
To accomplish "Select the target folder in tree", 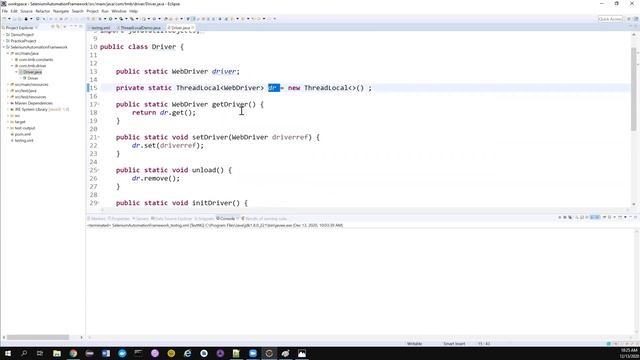I will (x=18, y=122).
